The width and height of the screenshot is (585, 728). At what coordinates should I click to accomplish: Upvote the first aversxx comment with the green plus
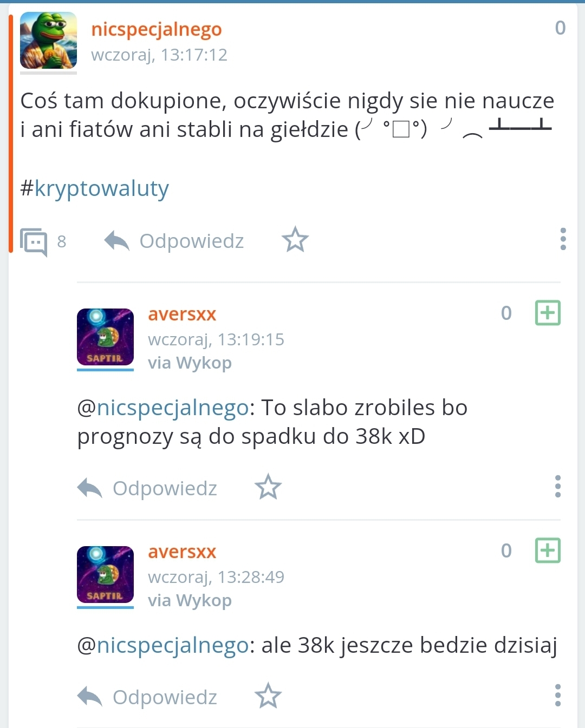click(x=548, y=313)
